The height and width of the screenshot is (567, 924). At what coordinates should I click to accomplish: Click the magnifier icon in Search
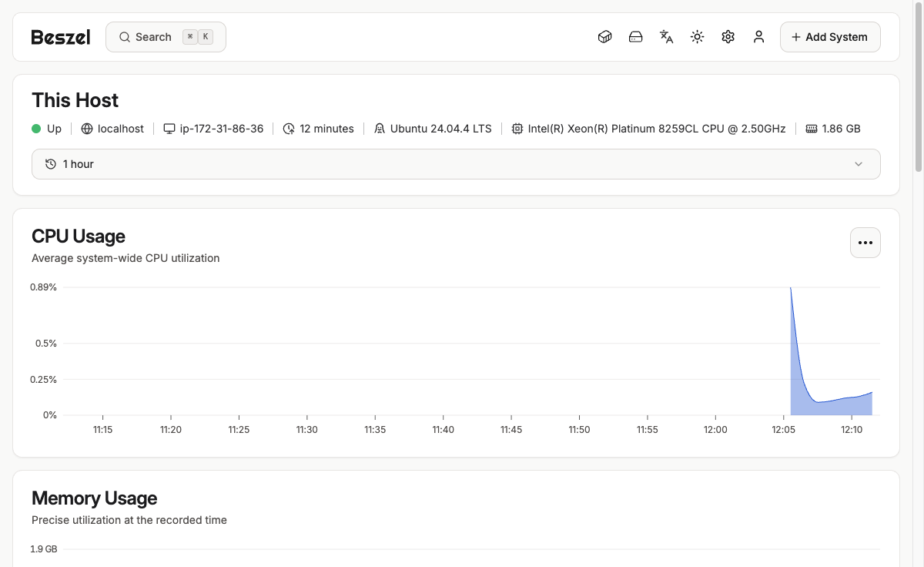[125, 37]
